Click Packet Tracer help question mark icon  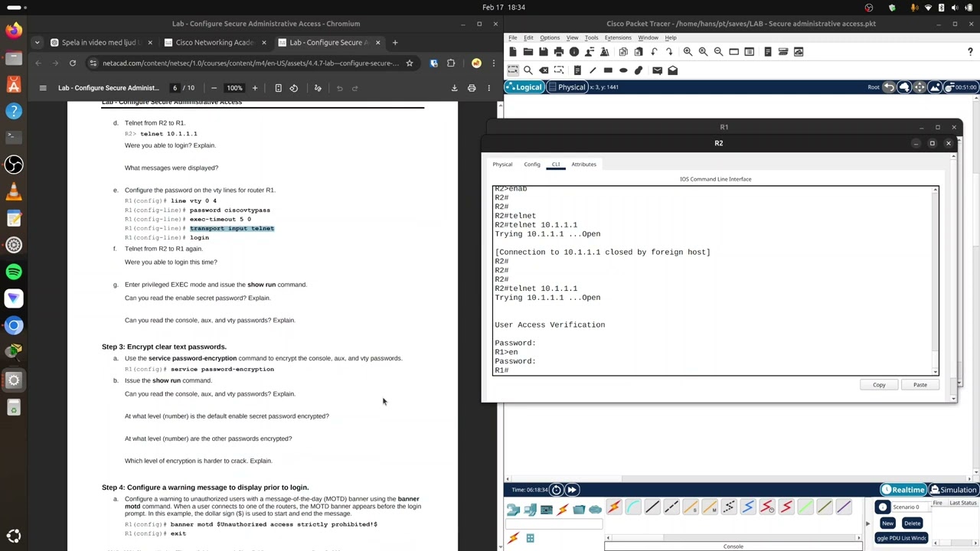970,51
